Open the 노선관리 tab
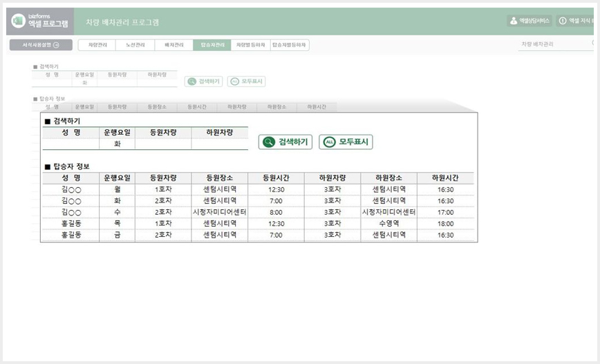 [135, 45]
